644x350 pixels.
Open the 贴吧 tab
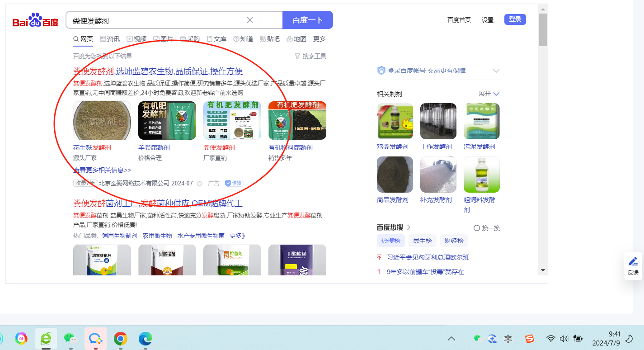coord(270,39)
